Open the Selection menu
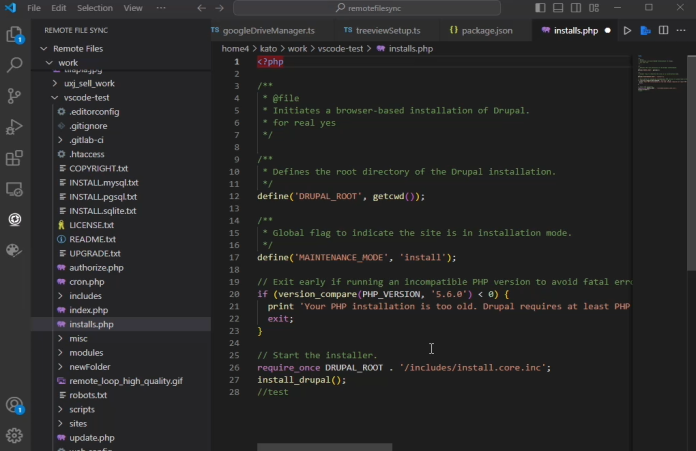This screenshot has width=696, height=451. pos(95,8)
